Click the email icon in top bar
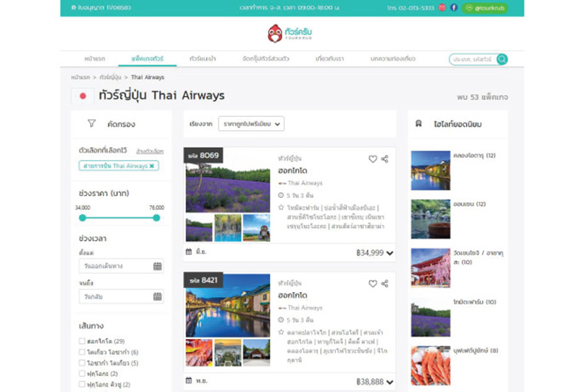Screen dimensions: 588x392 pyautogui.click(x=442, y=8)
